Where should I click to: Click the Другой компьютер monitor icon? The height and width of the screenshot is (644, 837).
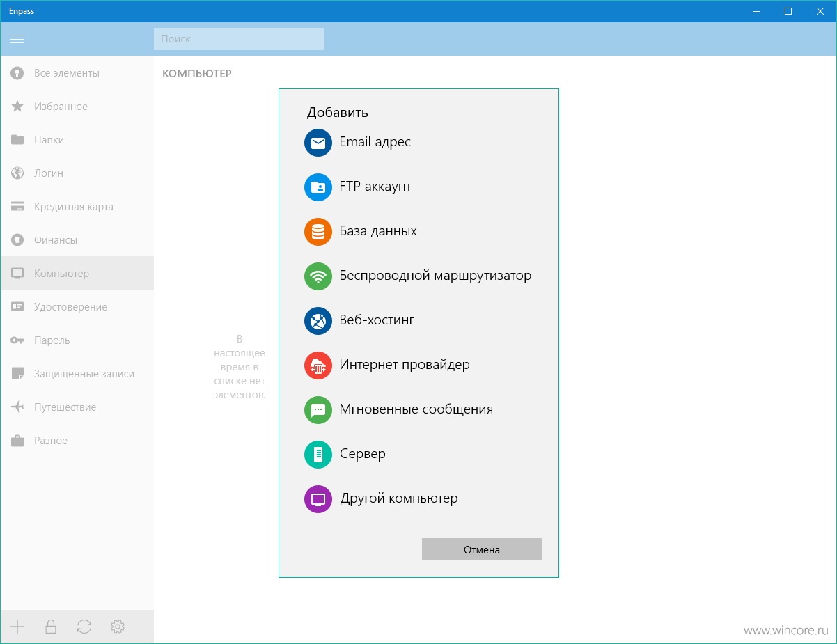click(x=318, y=499)
